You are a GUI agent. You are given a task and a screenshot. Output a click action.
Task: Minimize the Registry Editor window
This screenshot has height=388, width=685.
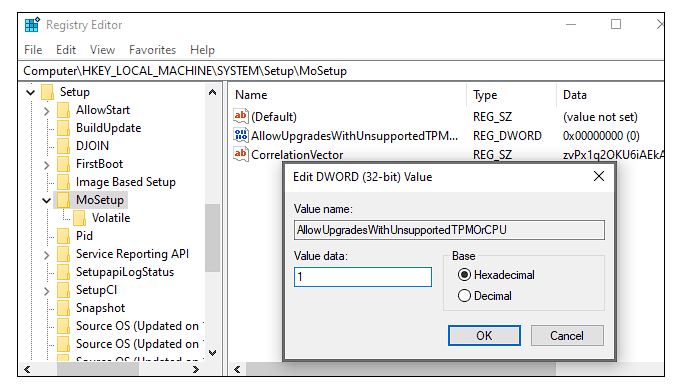(x=571, y=24)
